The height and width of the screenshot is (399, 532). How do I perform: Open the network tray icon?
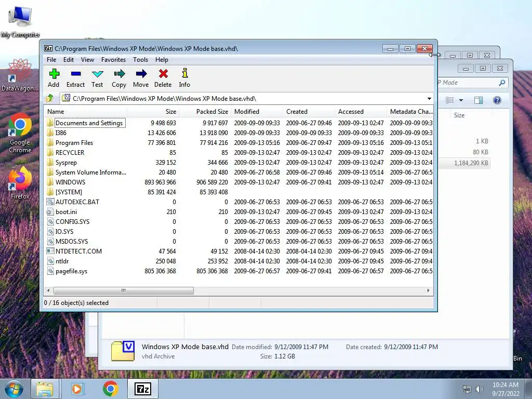467,389
